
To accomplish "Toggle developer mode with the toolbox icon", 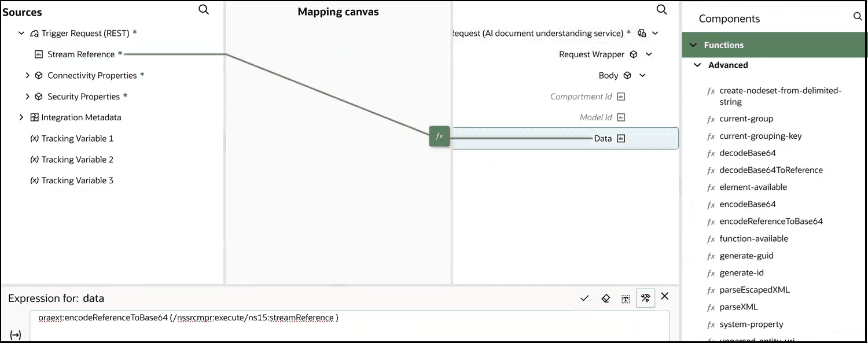I will pyautogui.click(x=645, y=297).
